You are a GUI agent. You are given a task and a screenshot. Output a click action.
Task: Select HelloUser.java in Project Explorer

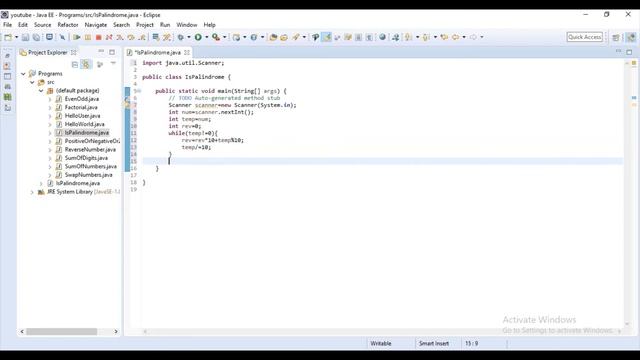[x=82, y=116]
